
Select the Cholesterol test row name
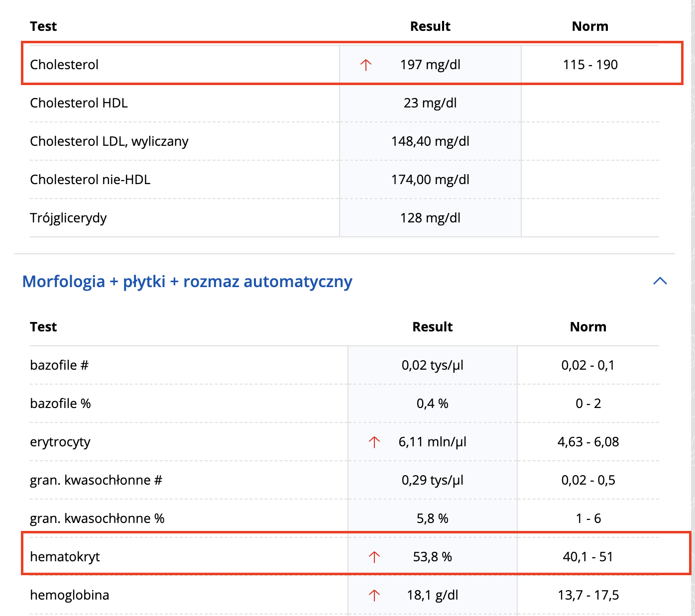(64, 65)
